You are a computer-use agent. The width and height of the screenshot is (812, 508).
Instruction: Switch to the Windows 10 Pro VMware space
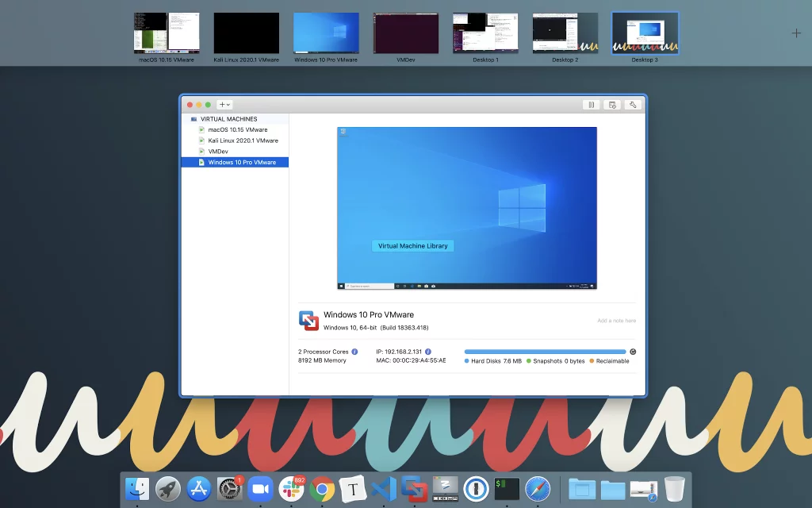coord(326,33)
